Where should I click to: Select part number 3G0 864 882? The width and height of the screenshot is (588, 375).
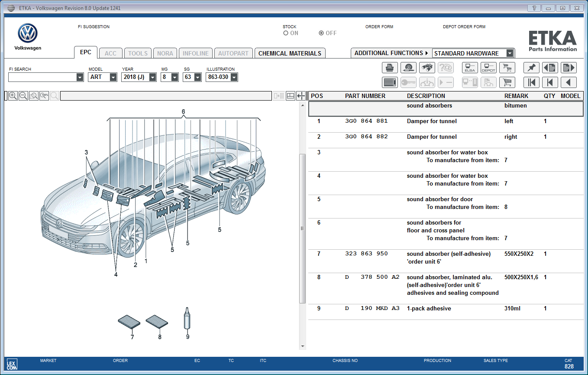click(x=366, y=137)
